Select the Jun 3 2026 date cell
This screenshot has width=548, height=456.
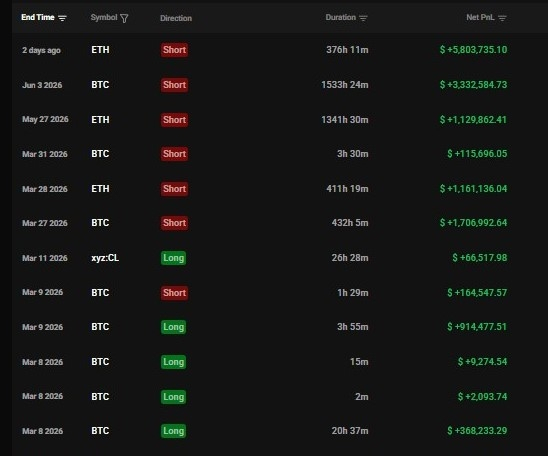42,85
